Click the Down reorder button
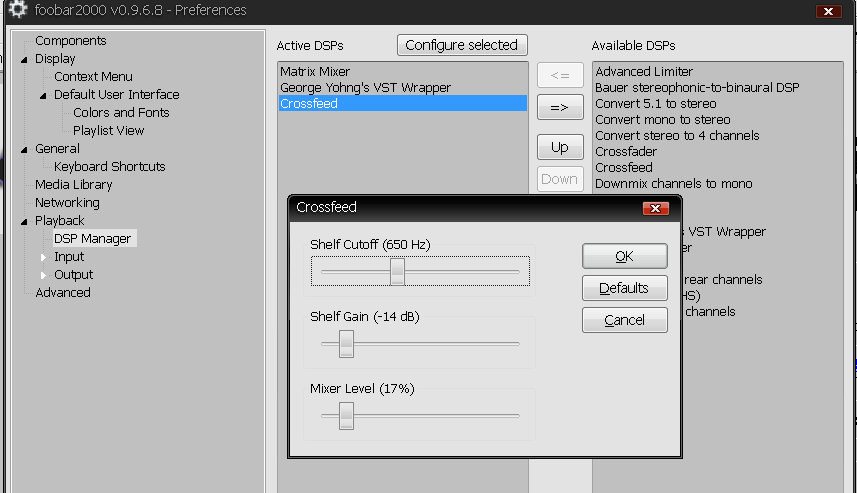857x493 pixels. (x=560, y=179)
